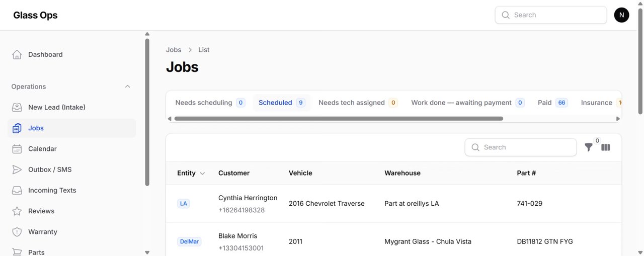Viewport: 644px width, 256px height.
Task: Open the table filter funnel icon
Action: pyautogui.click(x=589, y=147)
